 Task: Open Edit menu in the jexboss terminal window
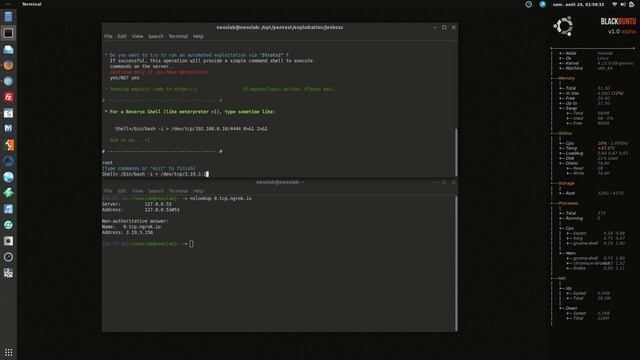point(122,36)
